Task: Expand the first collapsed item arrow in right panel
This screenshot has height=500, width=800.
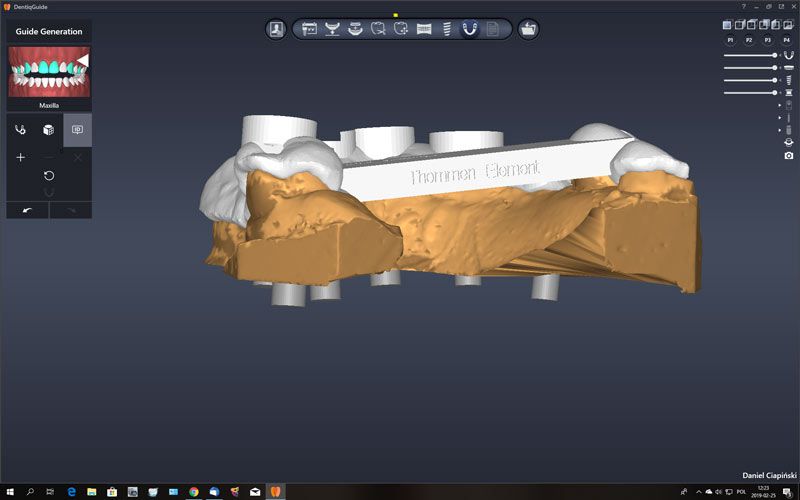Action: point(779,105)
